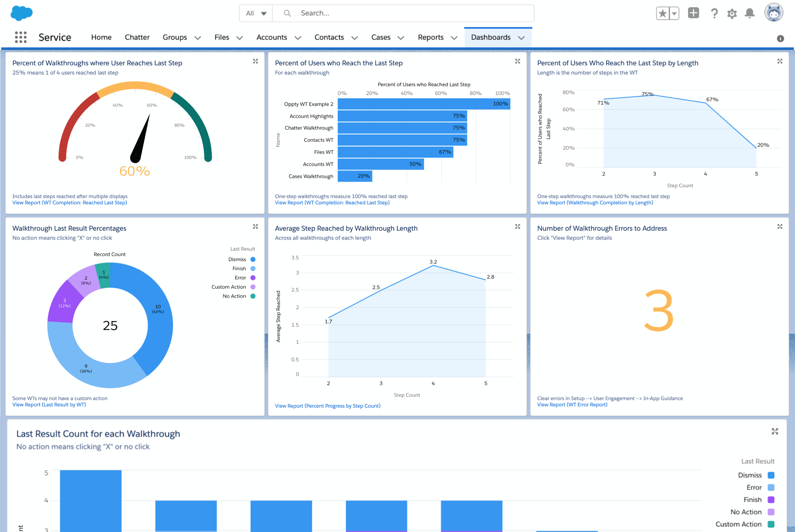Viewport: 795px width, 532px height.
Task: Open the search scope All dropdown
Action: 255,13
